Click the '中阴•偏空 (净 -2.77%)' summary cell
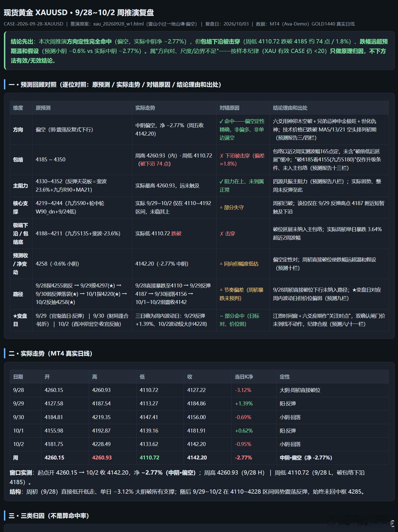This screenshot has width=398, height=532. coord(306,457)
